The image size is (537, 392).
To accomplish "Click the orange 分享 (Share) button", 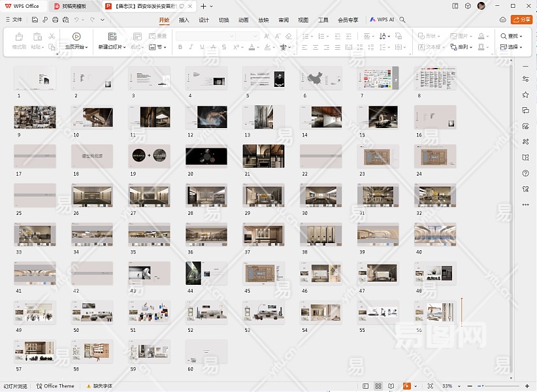I will [x=521, y=20].
